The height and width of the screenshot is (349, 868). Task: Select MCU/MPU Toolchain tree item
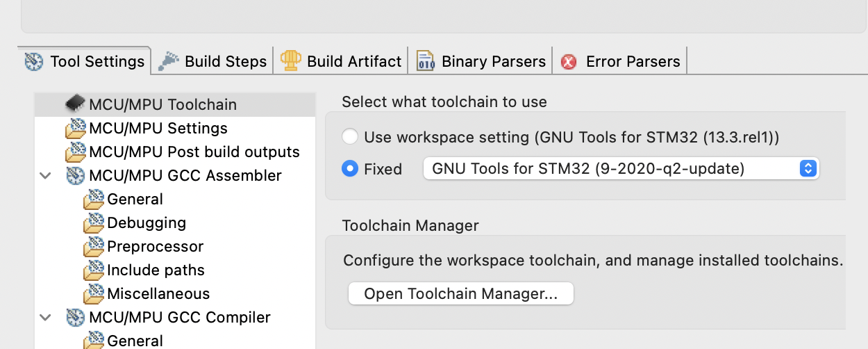175,104
